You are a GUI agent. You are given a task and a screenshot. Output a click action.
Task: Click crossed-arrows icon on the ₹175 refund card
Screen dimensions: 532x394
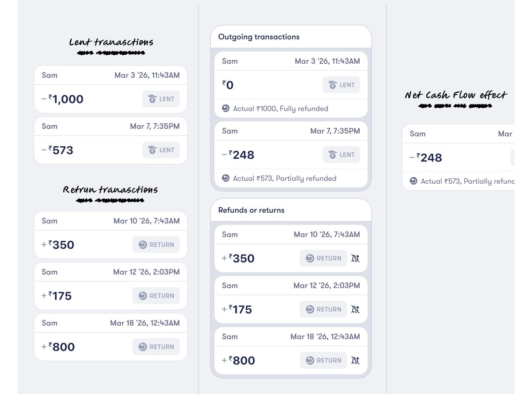coord(355,309)
